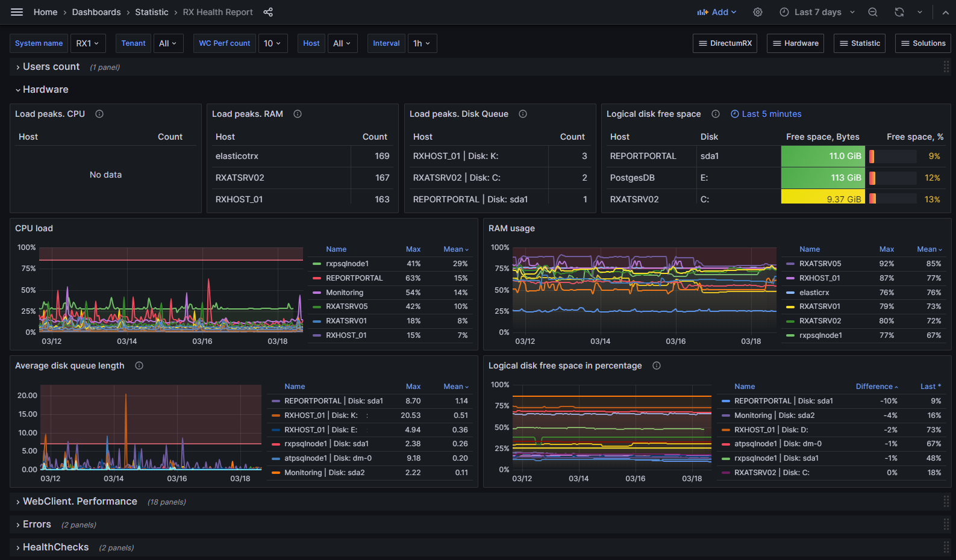
Task: Sort CPU load legend by Max column
Action: click(413, 249)
